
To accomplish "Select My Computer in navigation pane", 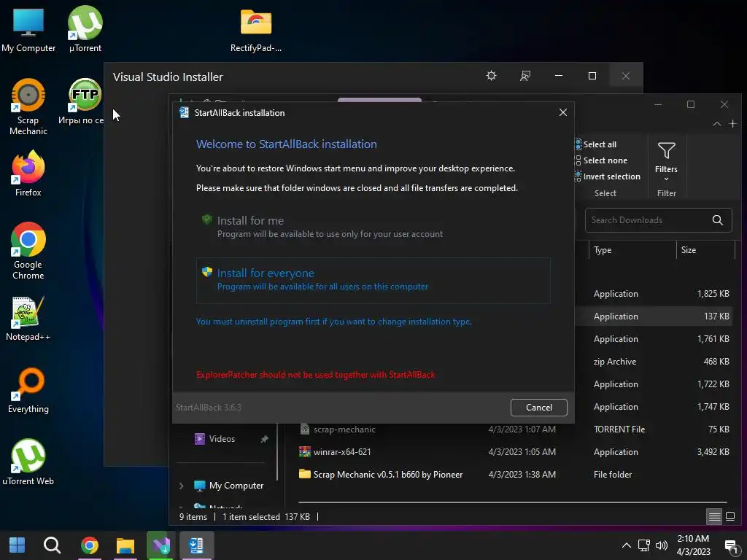I will tap(228, 486).
